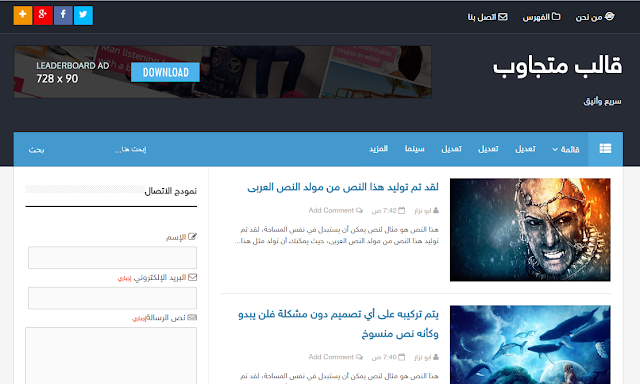Click the leaderboard ad DOWNLOAD button

pyautogui.click(x=165, y=72)
